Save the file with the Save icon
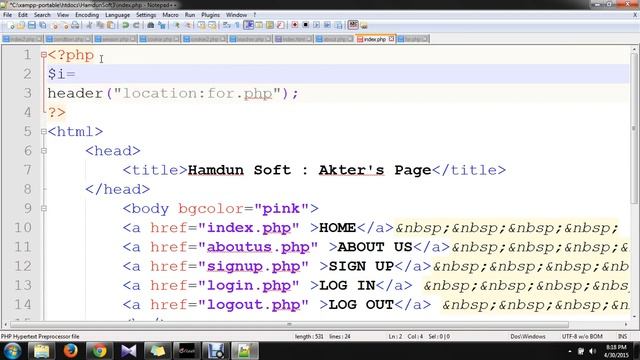Viewport: 640px width, 360px height. pyautogui.click(x=31, y=25)
